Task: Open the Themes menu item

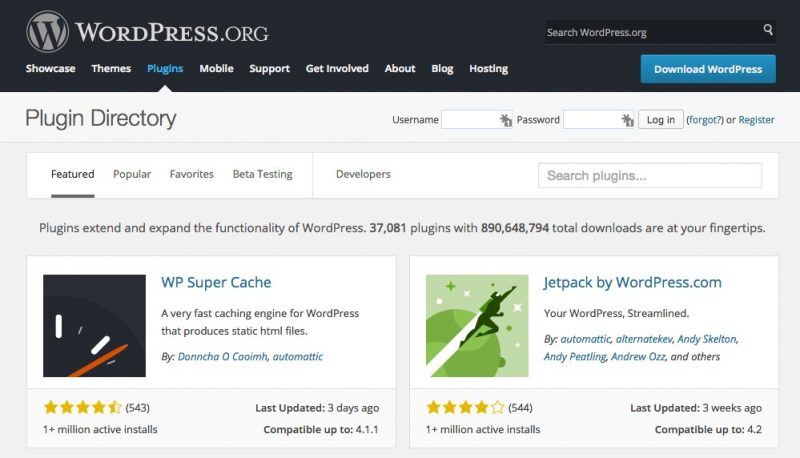Action: click(x=111, y=68)
